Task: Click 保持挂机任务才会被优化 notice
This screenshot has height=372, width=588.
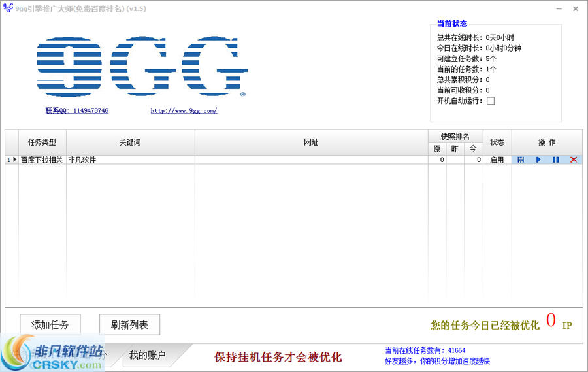Action: tap(278, 357)
